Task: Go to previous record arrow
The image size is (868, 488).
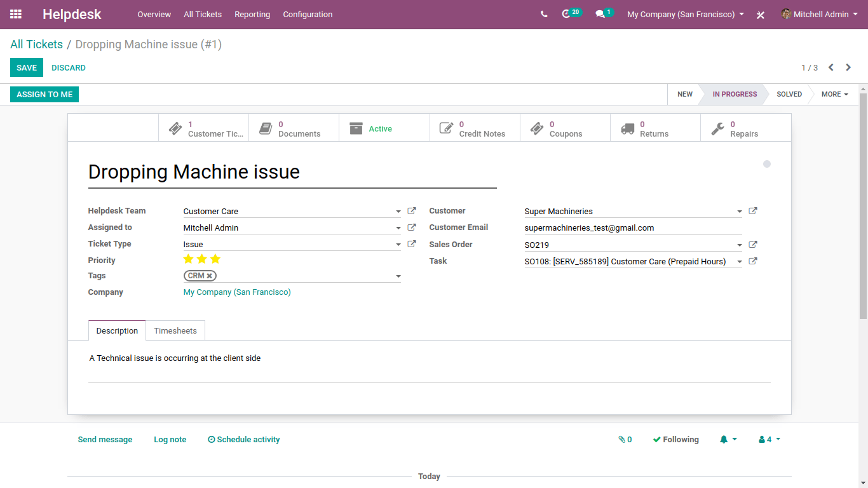Action: pos(831,67)
